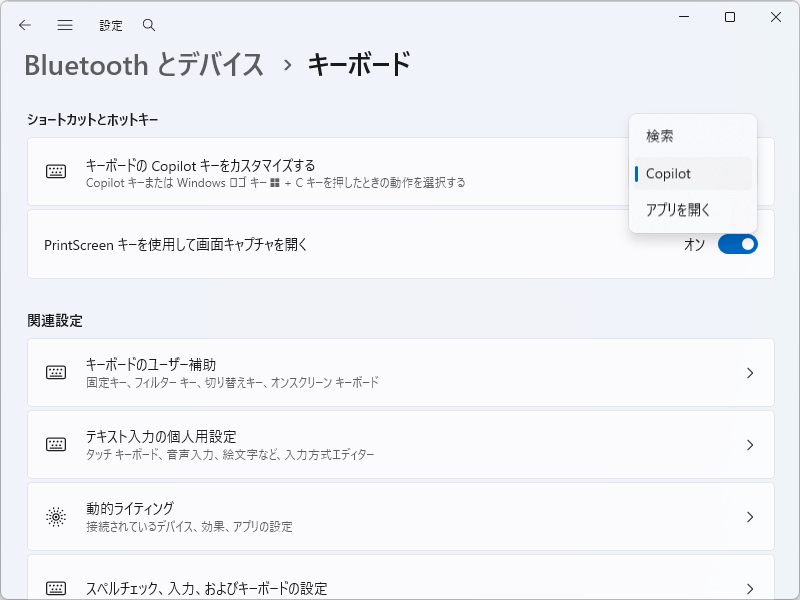Viewport: 800px width, 600px height.
Task: Choose Copilot in the dropdown list
Action: point(693,173)
